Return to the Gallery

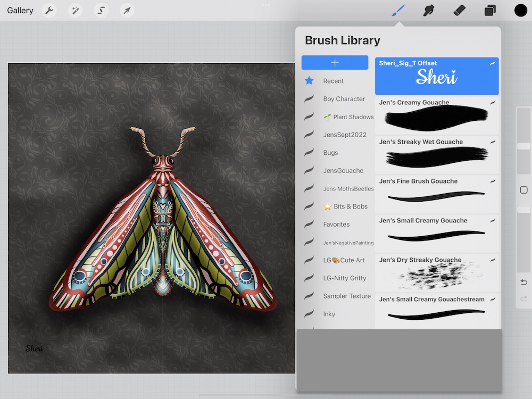20,10
